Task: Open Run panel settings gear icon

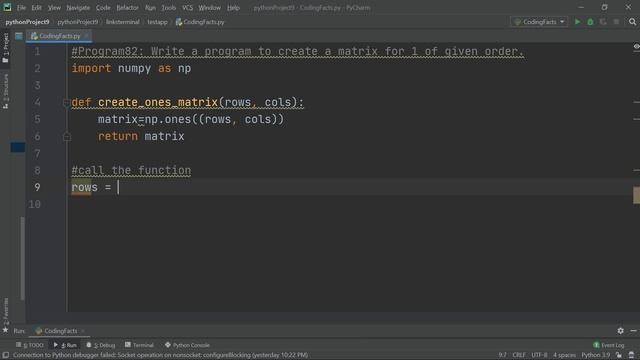Action: (x=620, y=331)
